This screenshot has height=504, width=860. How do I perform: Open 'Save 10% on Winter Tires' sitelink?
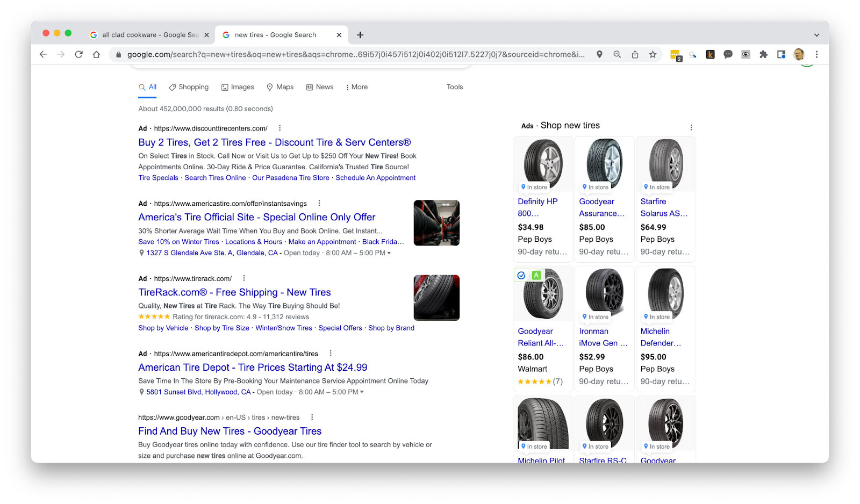click(178, 242)
